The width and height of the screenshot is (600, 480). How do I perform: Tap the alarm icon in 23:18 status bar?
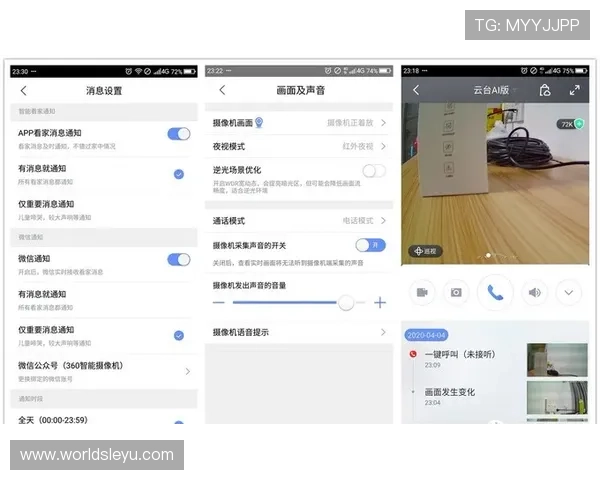[x=524, y=71]
